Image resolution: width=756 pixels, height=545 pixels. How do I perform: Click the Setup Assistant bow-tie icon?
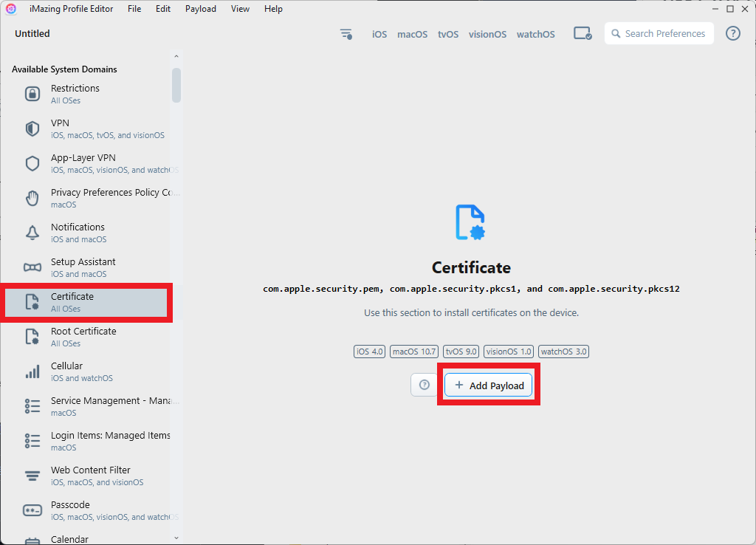tap(32, 267)
